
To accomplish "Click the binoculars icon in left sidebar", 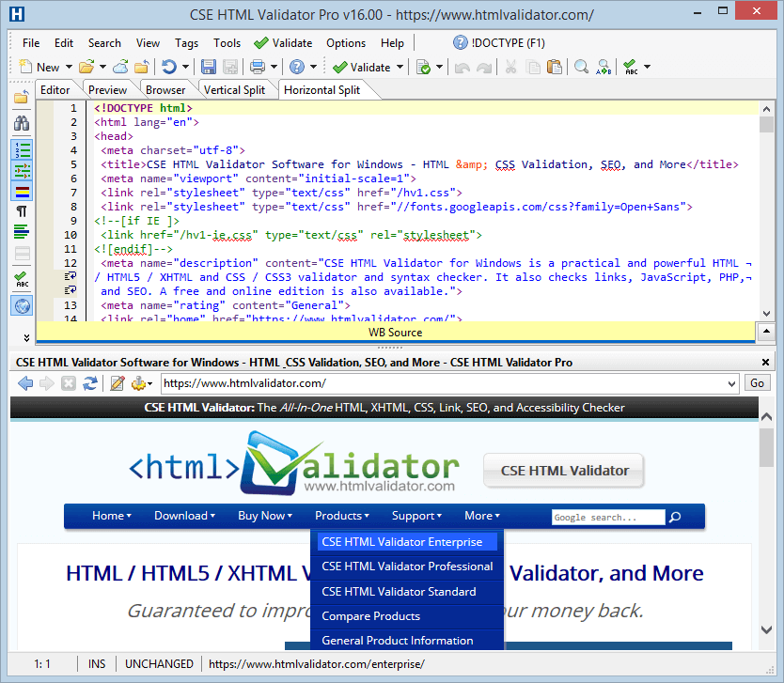I will click(22, 123).
